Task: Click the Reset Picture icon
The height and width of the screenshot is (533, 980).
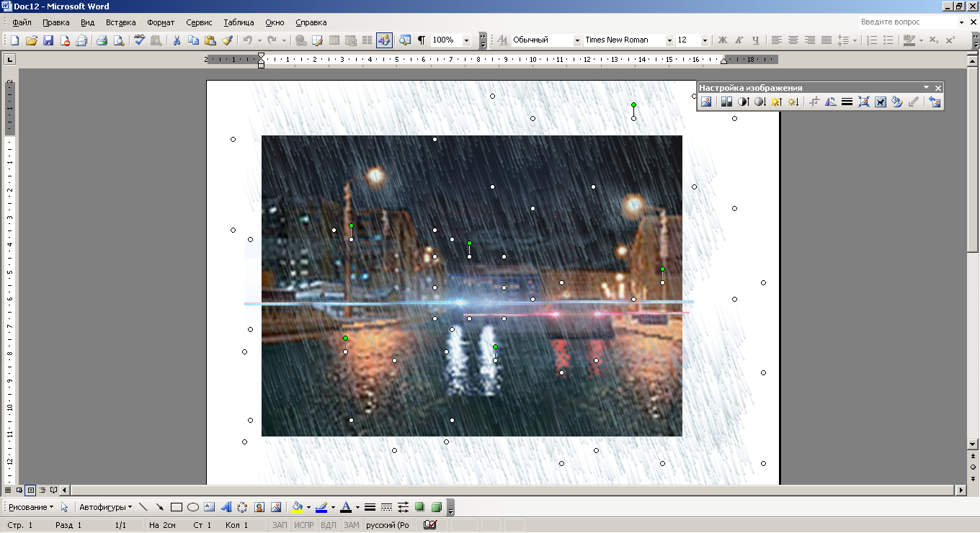Action: click(x=935, y=102)
